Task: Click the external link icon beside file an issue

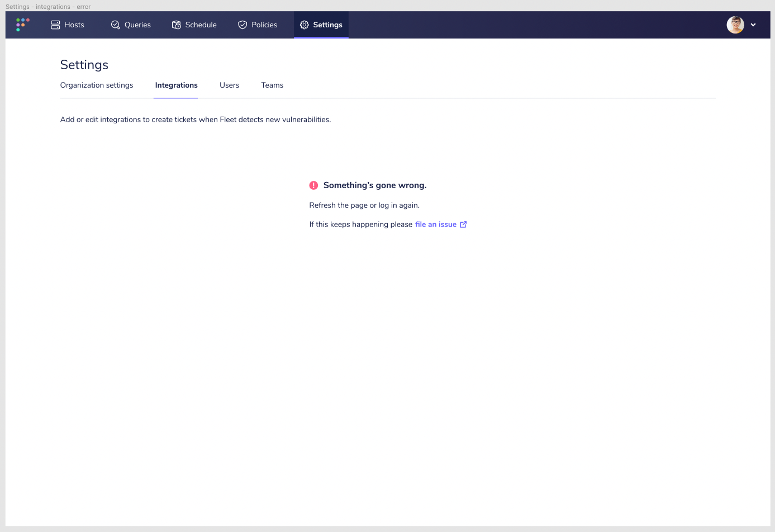Action: tap(463, 224)
